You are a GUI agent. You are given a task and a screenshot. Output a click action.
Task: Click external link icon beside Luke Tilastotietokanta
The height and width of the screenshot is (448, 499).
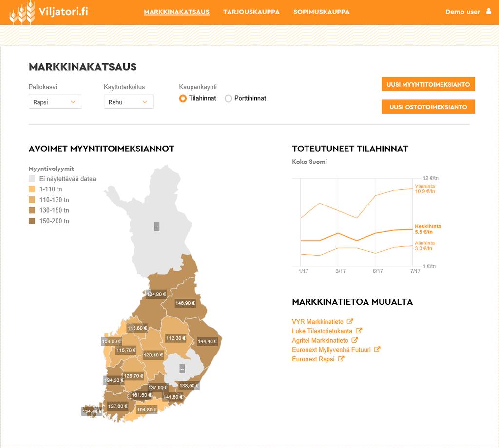359,331
